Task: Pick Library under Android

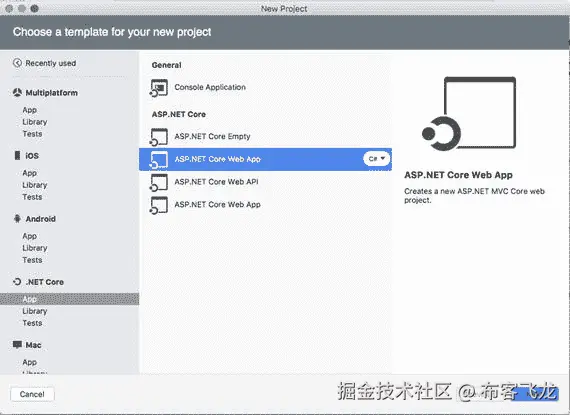Action: tap(35, 248)
